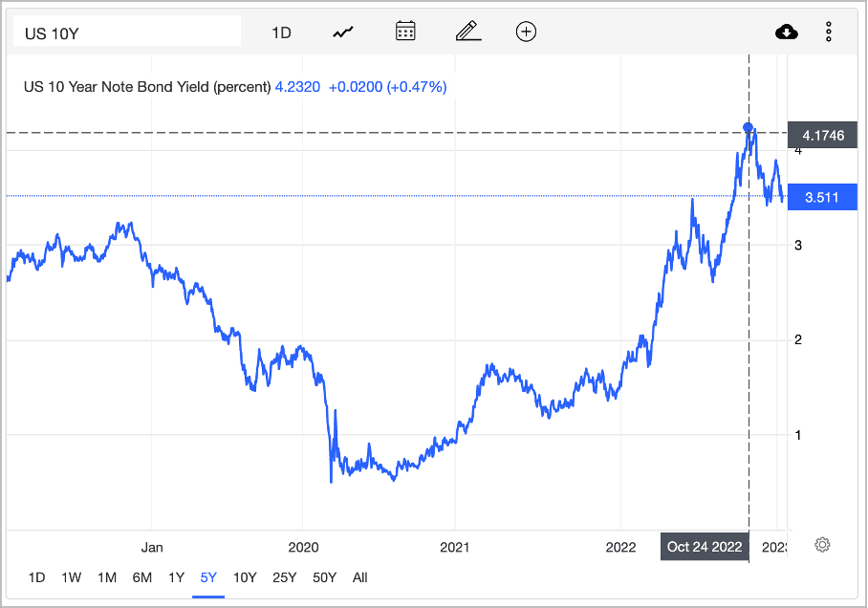Open the calendar date range picker
The width and height of the screenshot is (868, 608).
coord(405,31)
